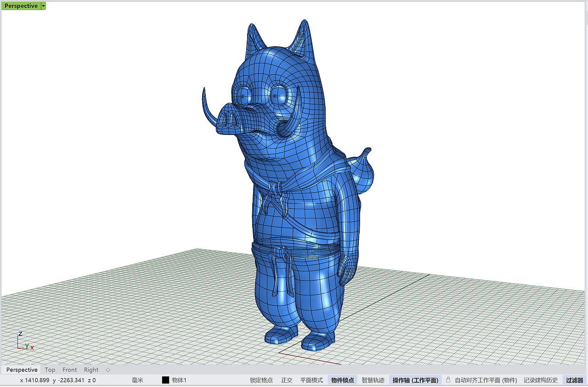Click the z 0 coordinate readout

[x=91, y=380]
